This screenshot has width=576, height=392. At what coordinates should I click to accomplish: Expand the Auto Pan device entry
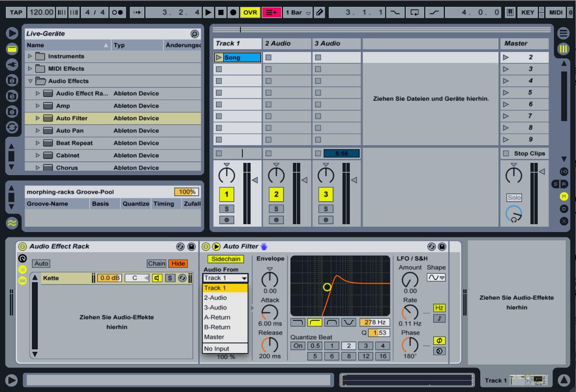tap(37, 131)
